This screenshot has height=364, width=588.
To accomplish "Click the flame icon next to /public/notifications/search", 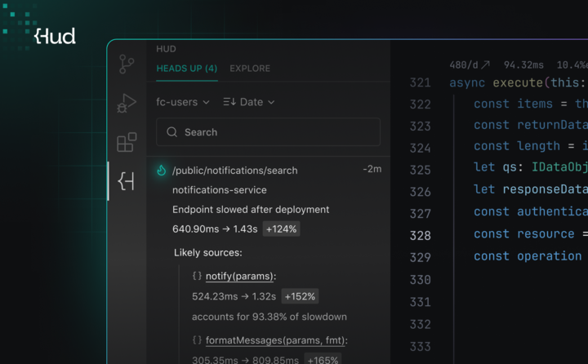I will (x=161, y=171).
